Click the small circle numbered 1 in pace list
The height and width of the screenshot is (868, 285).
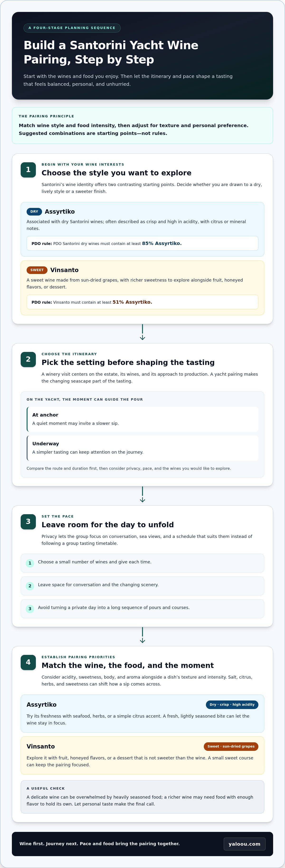30,563
